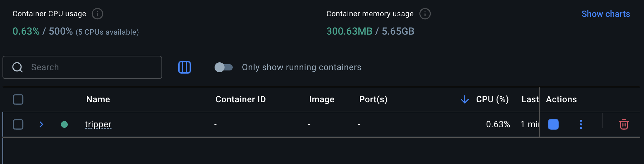Click the green running status dot
This screenshot has width=644, height=164.
(x=64, y=124)
